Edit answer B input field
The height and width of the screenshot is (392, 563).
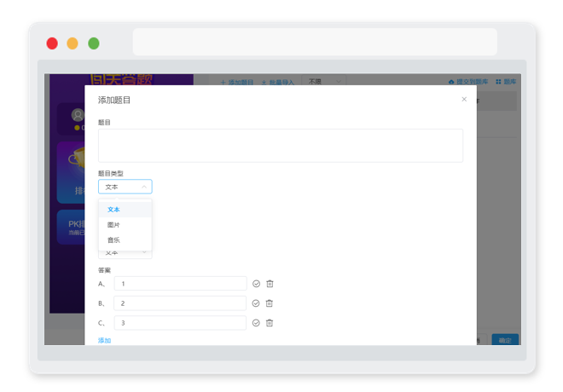click(180, 303)
